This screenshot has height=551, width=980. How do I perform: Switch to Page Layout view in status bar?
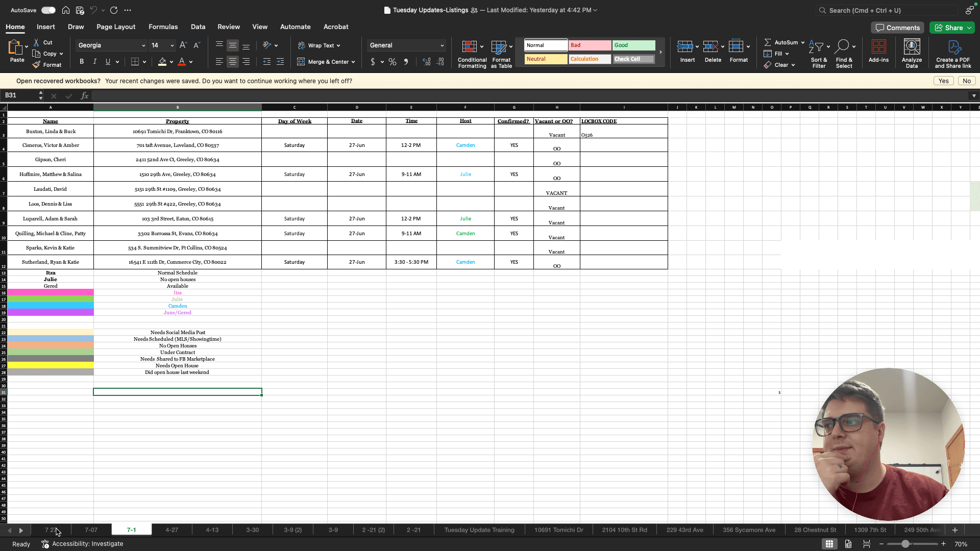848,544
